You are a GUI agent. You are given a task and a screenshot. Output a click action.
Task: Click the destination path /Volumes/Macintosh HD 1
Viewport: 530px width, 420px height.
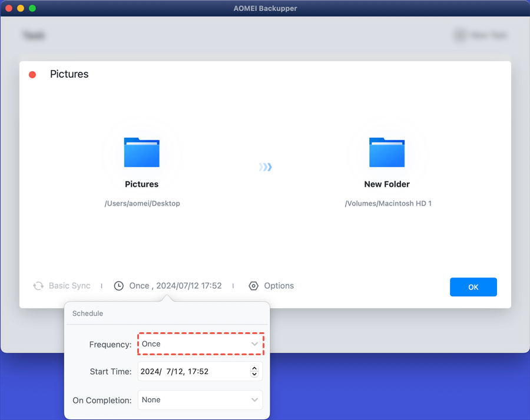pyautogui.click(x=388, y=203)
